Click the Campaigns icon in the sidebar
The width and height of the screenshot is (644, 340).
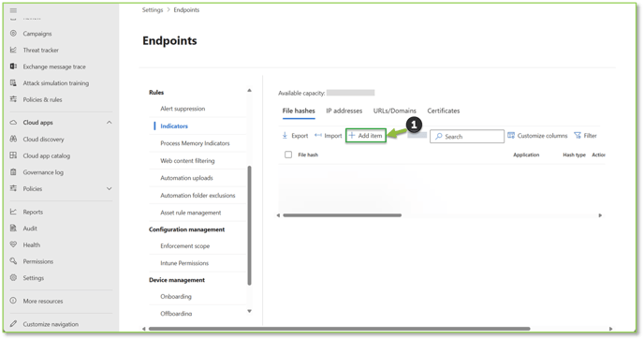[x=13, y=34]
